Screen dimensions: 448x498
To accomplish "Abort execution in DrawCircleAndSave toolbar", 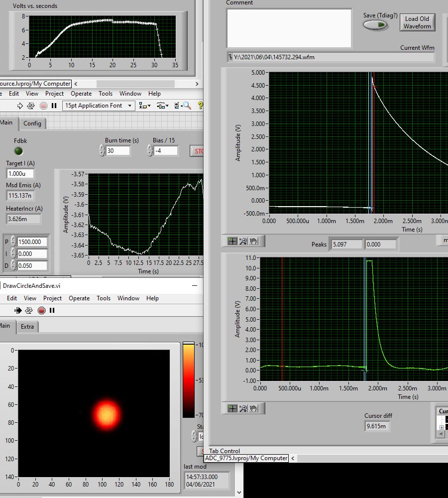I will tap(41, 310).
